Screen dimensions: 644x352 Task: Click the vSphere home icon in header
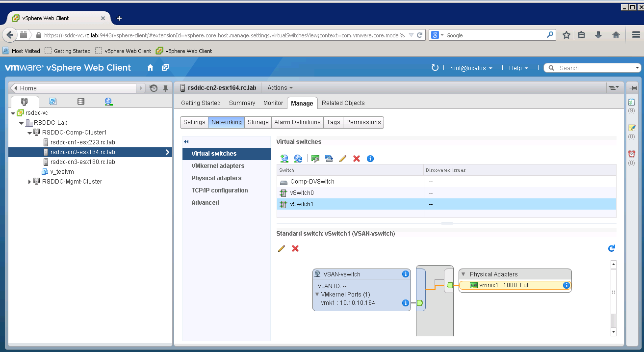[151, 68]
